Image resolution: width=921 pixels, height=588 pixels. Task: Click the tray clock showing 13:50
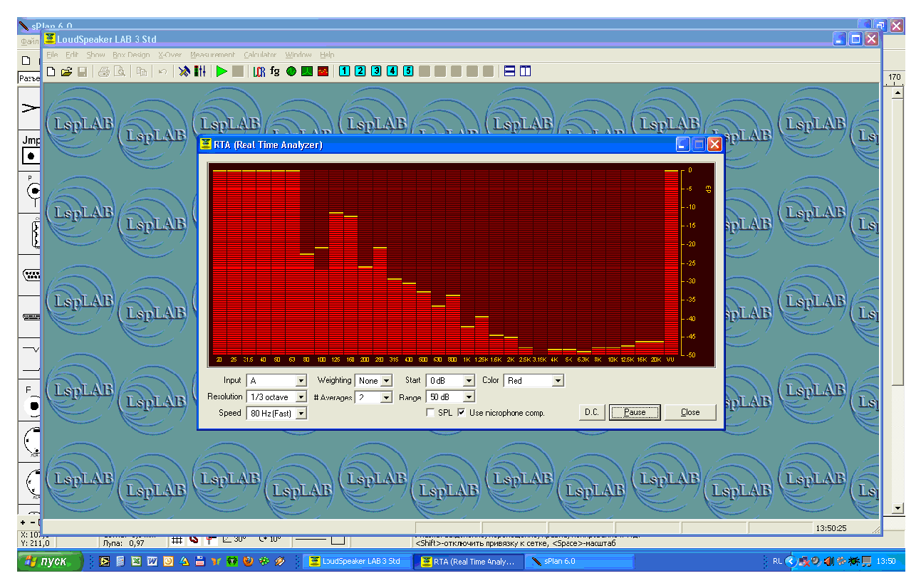tap(886, 561)
